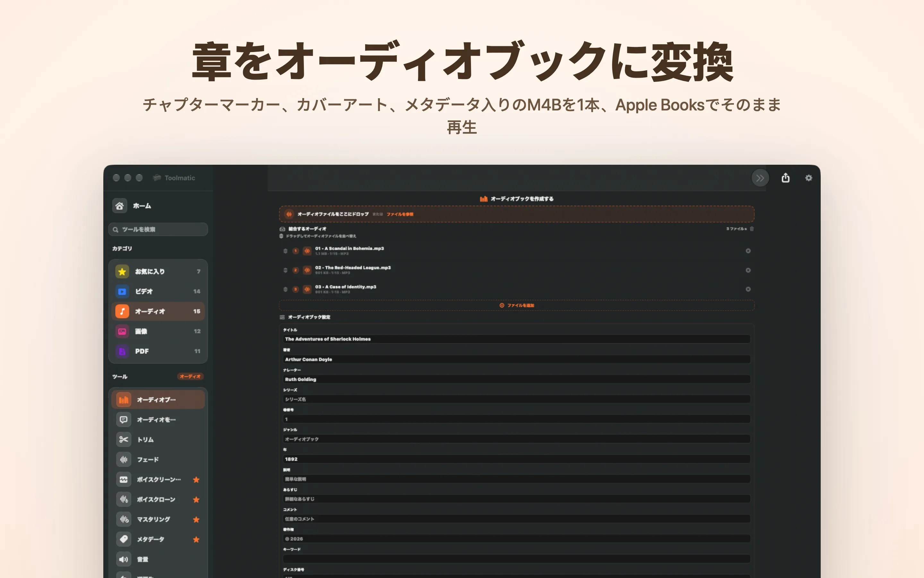Open the Video category
Screen dimensions: 924x578
(x=158, y=291)
